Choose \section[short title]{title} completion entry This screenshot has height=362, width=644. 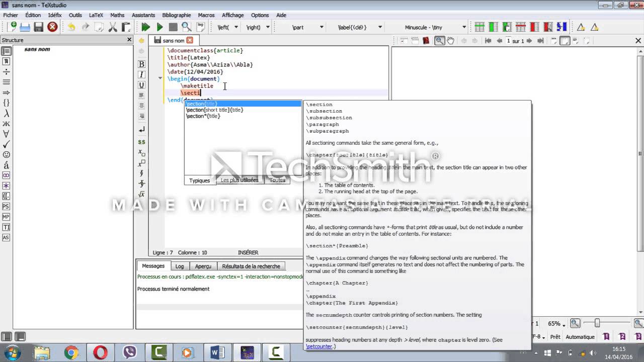pos(243,110)
